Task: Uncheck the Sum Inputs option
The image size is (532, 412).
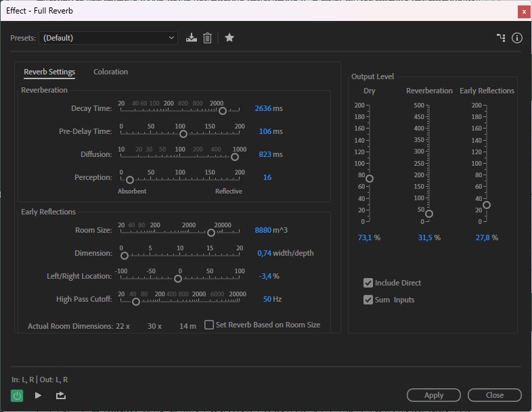Action: 368,300
